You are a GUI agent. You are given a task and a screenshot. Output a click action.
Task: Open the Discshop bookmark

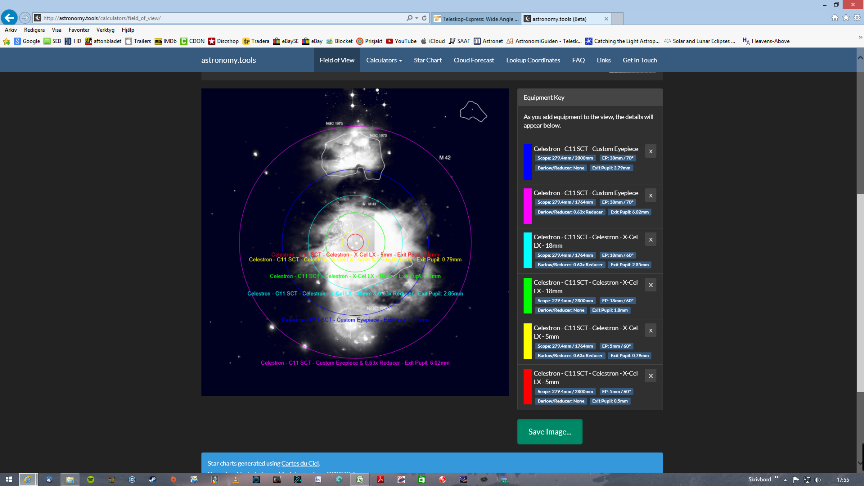[x=223, y=41]
